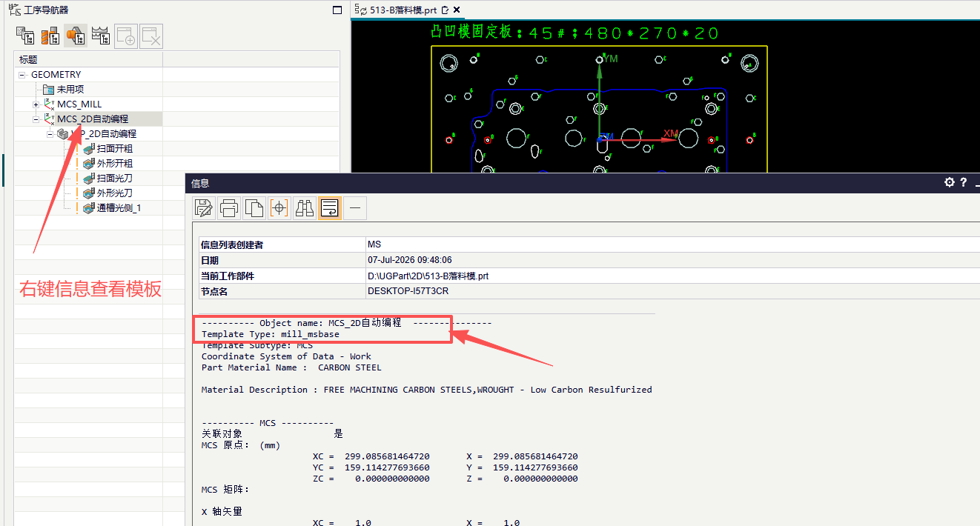
Task: Click the MCS_MILL coordinate system icon
Action: point(49,104)
